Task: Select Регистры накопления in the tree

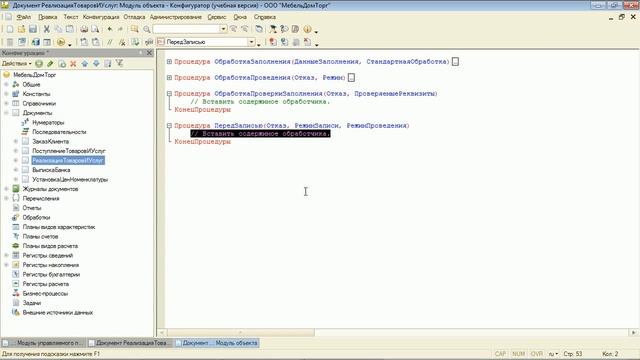Action: [51, 265]
